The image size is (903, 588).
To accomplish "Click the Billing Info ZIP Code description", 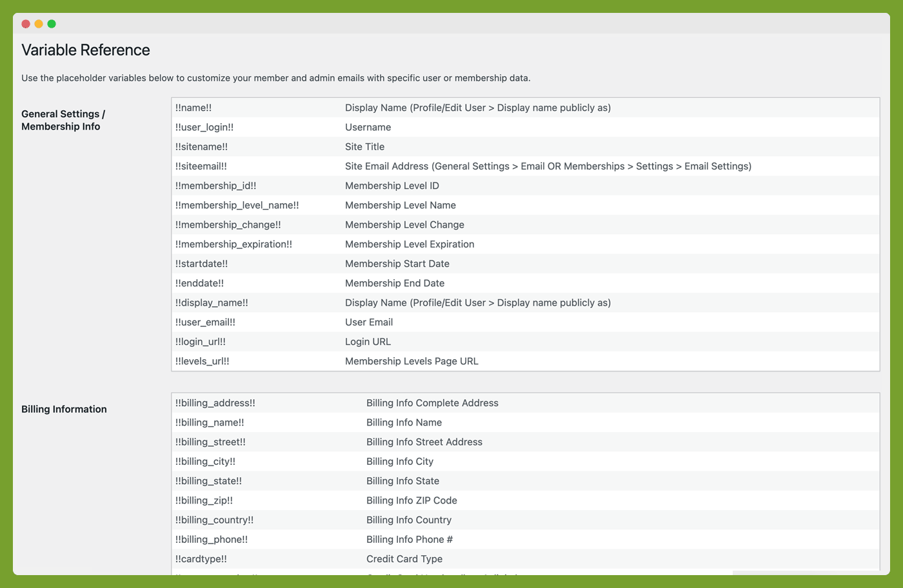I will point(412,500).
